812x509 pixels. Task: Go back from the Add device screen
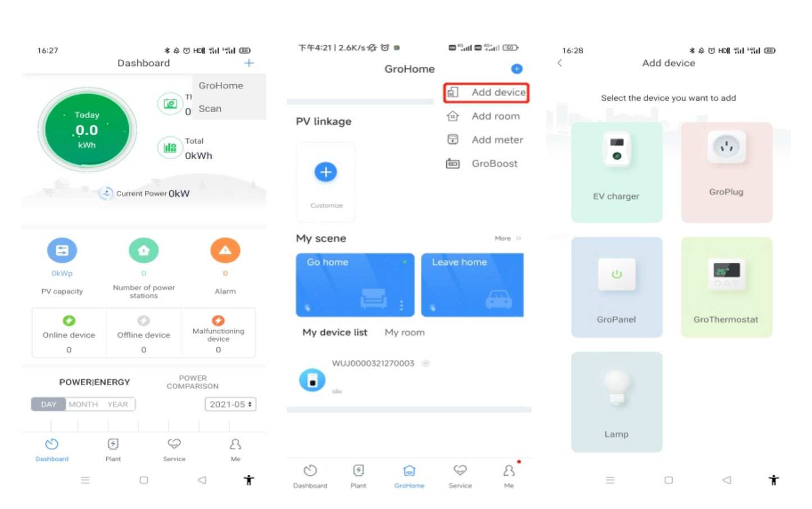tap(560, 63)
